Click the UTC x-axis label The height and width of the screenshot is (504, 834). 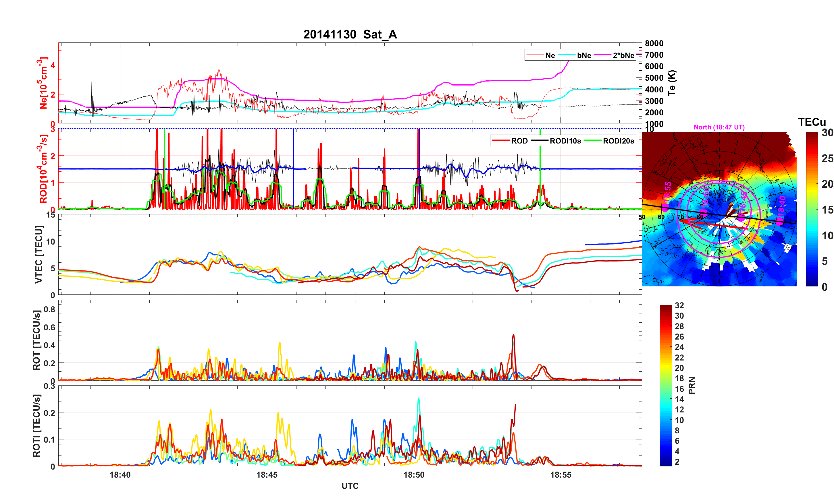point(350,486)
